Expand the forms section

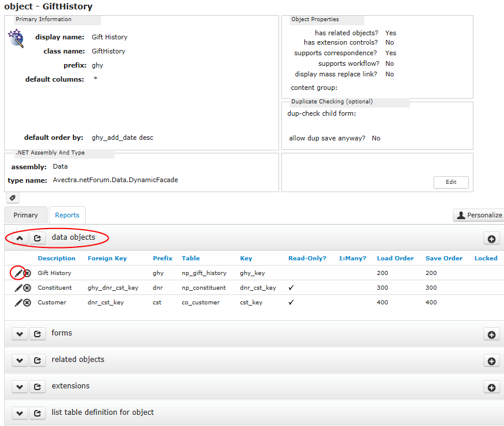click(19, 334)
